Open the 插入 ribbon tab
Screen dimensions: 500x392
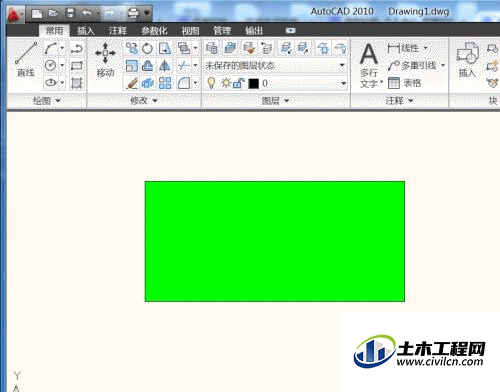(x=86, y=31)
